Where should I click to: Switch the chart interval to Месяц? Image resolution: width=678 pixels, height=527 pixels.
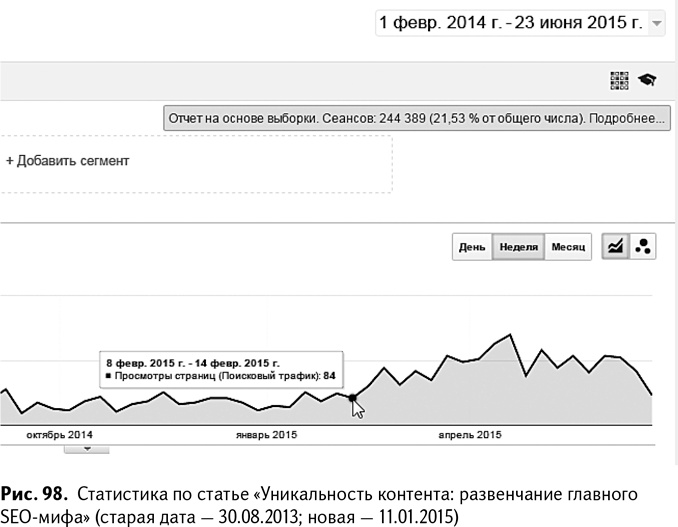[568, 246]
